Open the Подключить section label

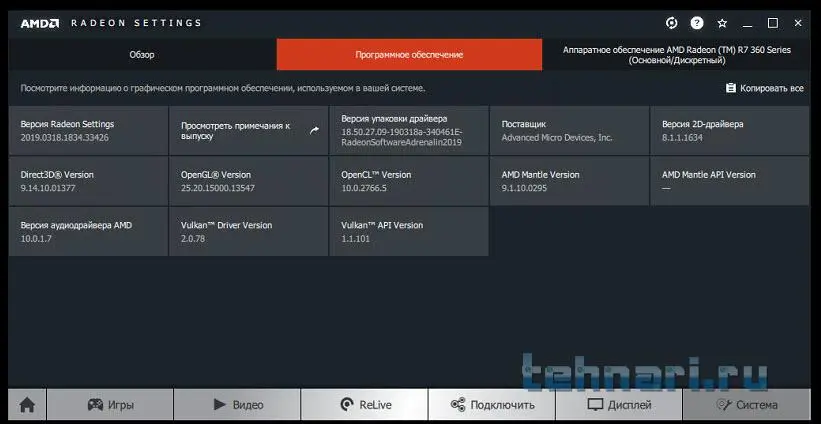click(503, 405)
